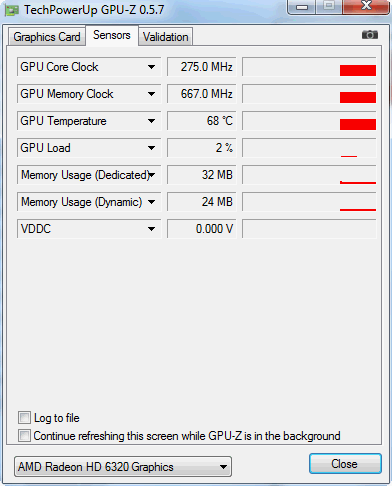
Task: Open the GPU Temperature sensor dropdown
Action: pyautogui.click(x=152, y=121)
